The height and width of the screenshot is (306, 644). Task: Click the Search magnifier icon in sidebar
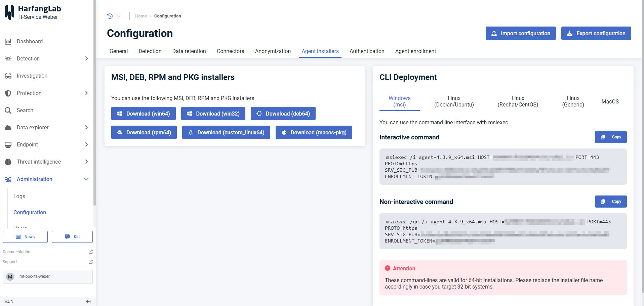point(8,111)
